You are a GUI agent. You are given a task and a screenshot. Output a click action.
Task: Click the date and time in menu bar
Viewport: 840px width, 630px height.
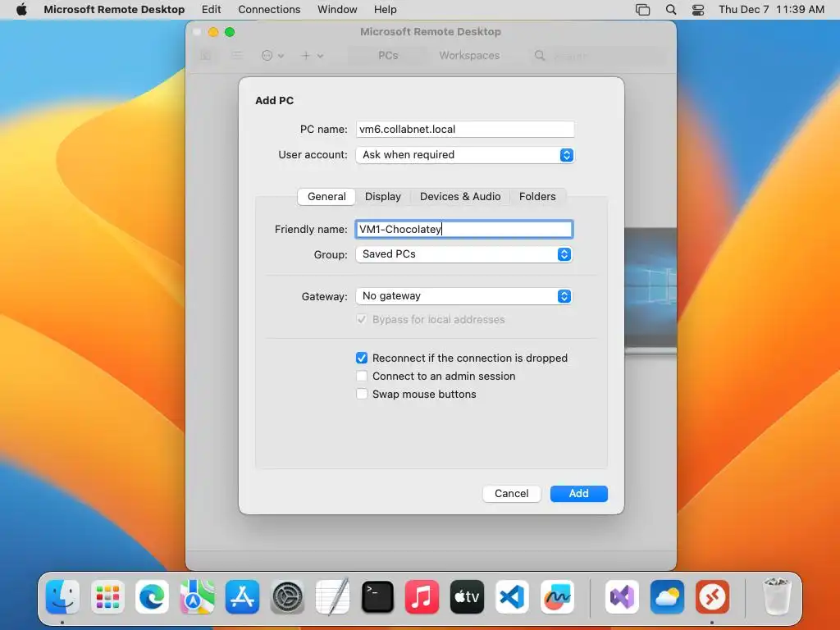(771, 10)
